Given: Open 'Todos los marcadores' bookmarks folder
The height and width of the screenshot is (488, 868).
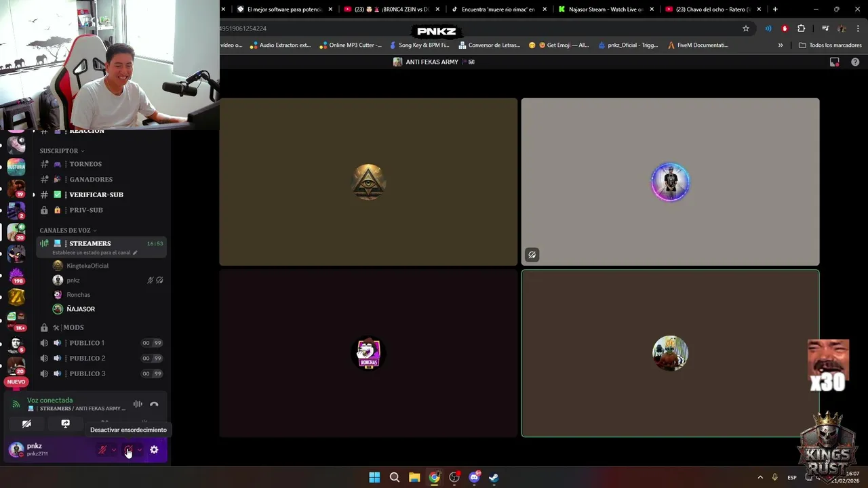Looking at the screenshot, I should (830, 45).
